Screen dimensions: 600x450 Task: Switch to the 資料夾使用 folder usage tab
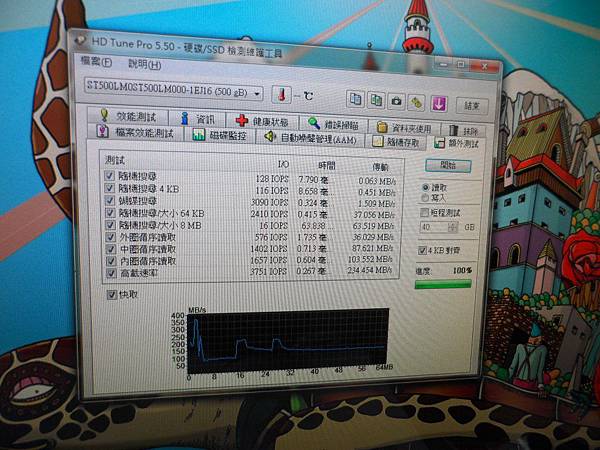click(x=404, y=127)
